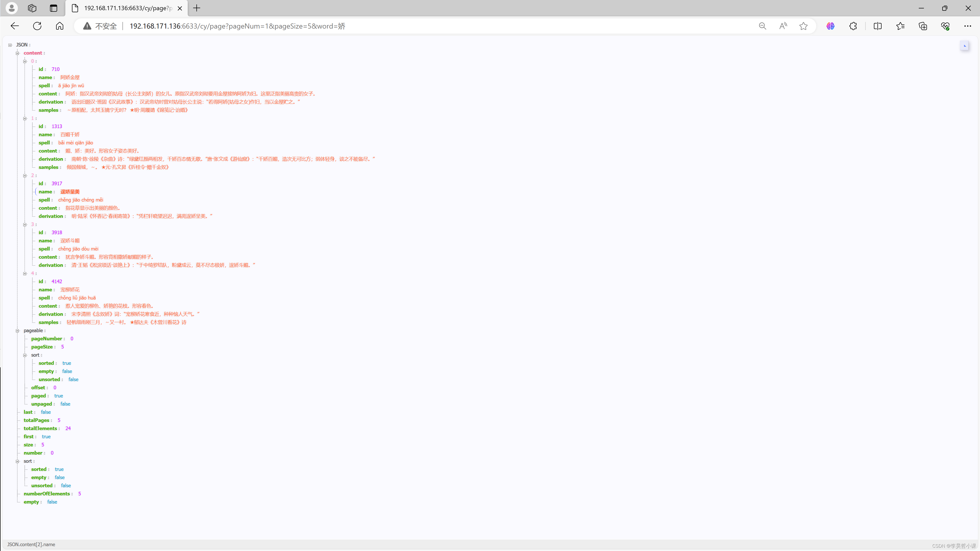Click the last key
Viewport: 980px width, 551px height.
click(x=28, y=412)
